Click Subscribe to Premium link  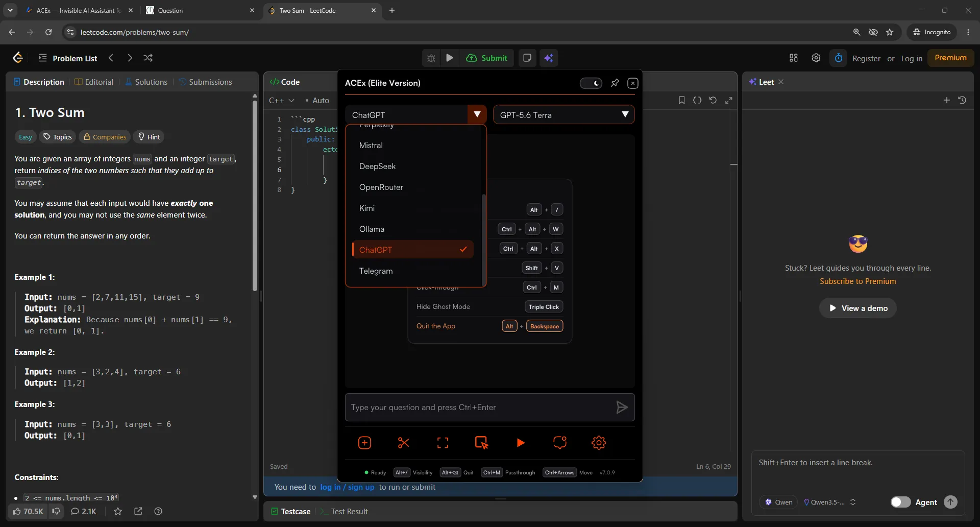(857, 281)
